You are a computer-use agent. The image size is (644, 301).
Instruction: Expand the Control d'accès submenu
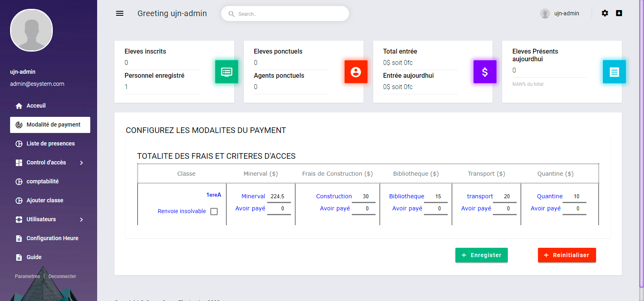point(81,163)
